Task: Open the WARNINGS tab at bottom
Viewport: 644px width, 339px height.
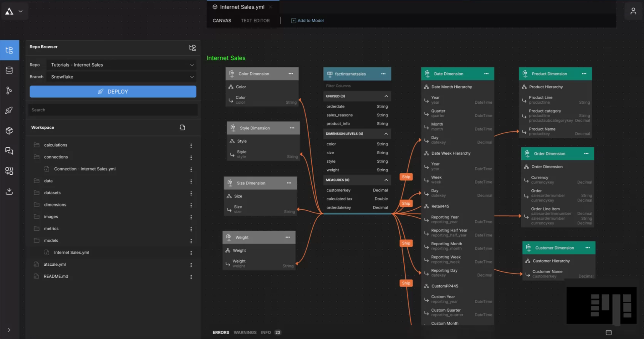Action: pyautogui.click(x=245, y=333)
